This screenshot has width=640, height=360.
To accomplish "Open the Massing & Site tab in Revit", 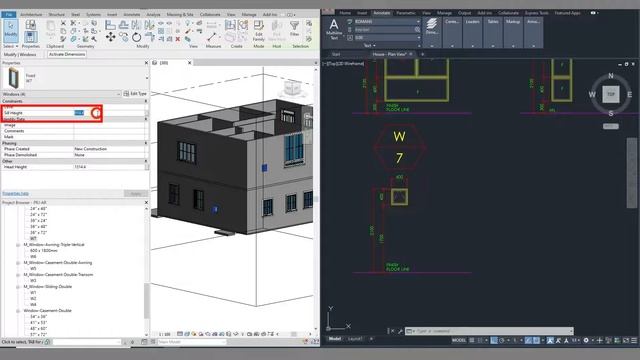I will coord(180,14).
